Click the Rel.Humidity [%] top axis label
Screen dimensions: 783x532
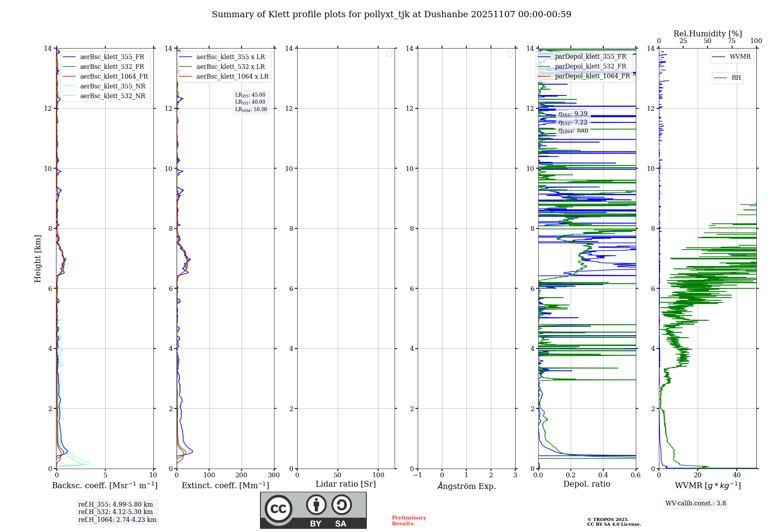point(707,34)
